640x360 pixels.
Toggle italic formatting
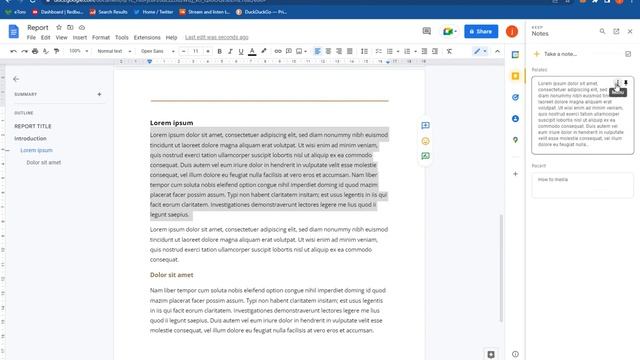230,51
